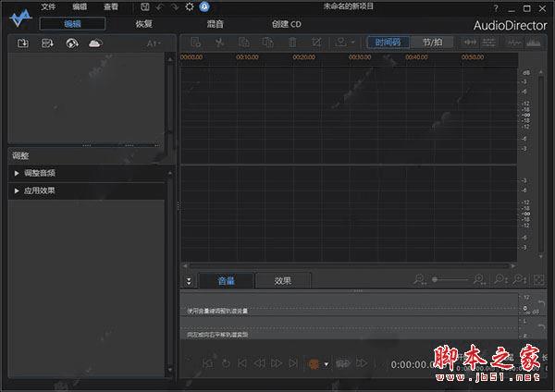Click the waveform horizontal scrollbar

tap(349, 265)
